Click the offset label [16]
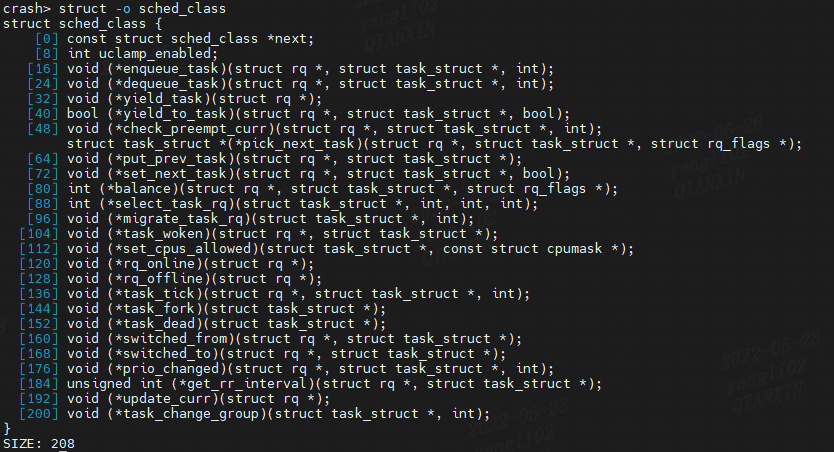Viewport: 834px width, 452px height. 42,68
